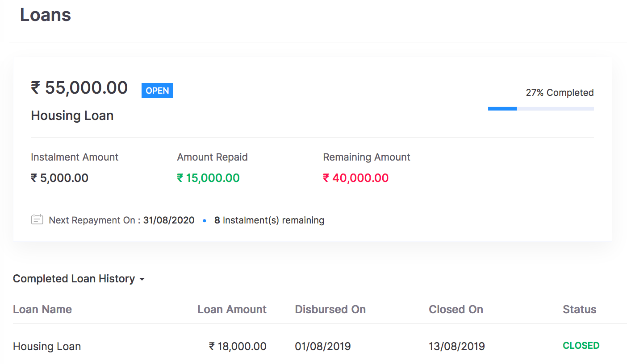Click the green ₹ 15,000.00 repaid amount
The height and width of the screenshot is (364, 627).
(x=208, y=178)
